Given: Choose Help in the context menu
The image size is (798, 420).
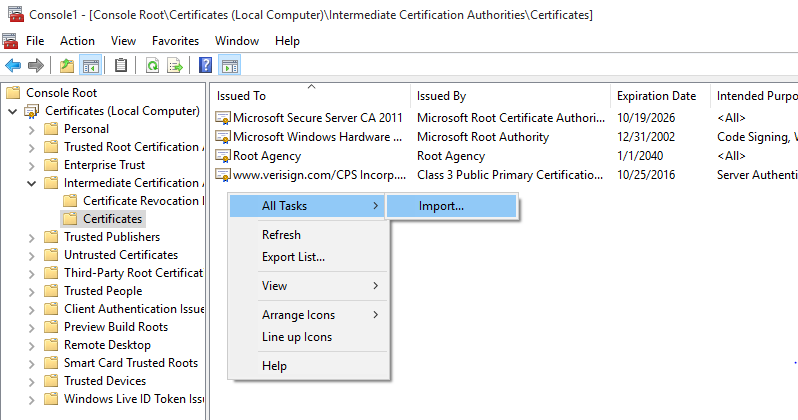Looking at the screenshot, I should tap(307, 366).
